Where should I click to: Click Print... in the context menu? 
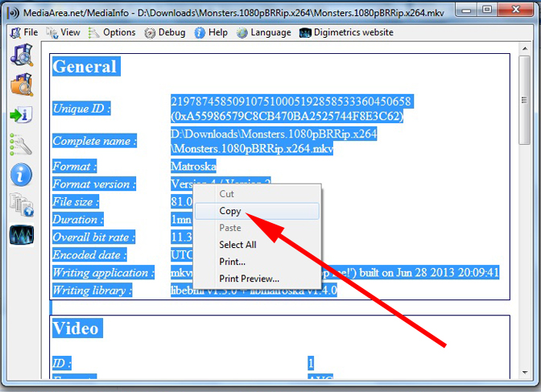coord(233,262)
